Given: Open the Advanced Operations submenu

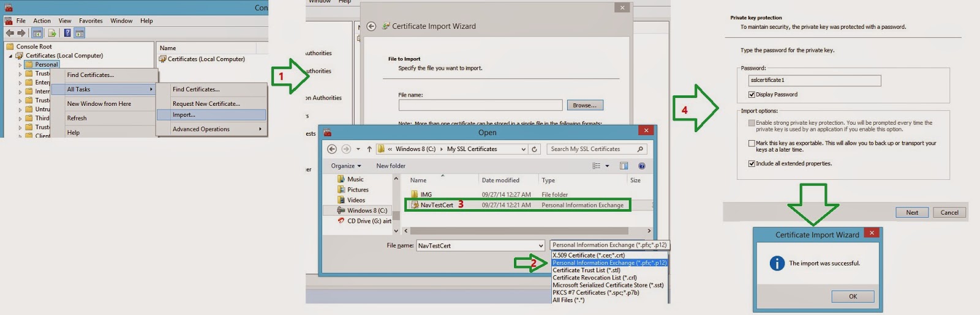Looking at the screenshot, I should 211,129.
